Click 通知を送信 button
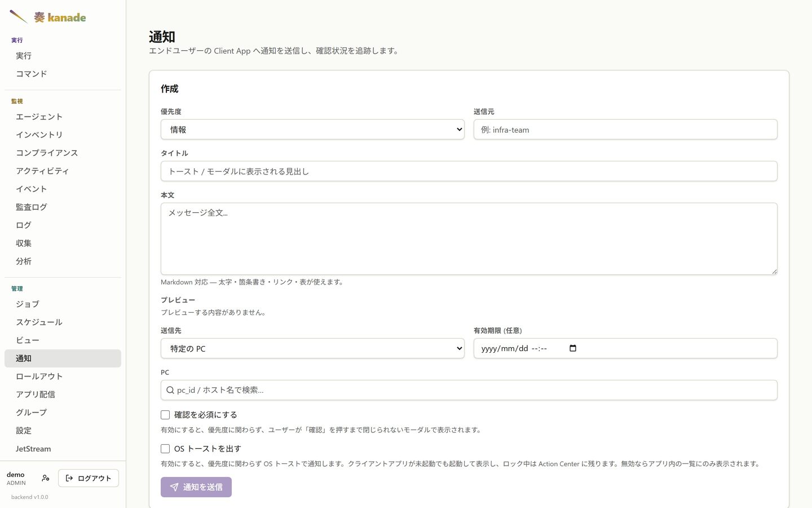Screen dimensions: 812x508 [x=196, y=487]
